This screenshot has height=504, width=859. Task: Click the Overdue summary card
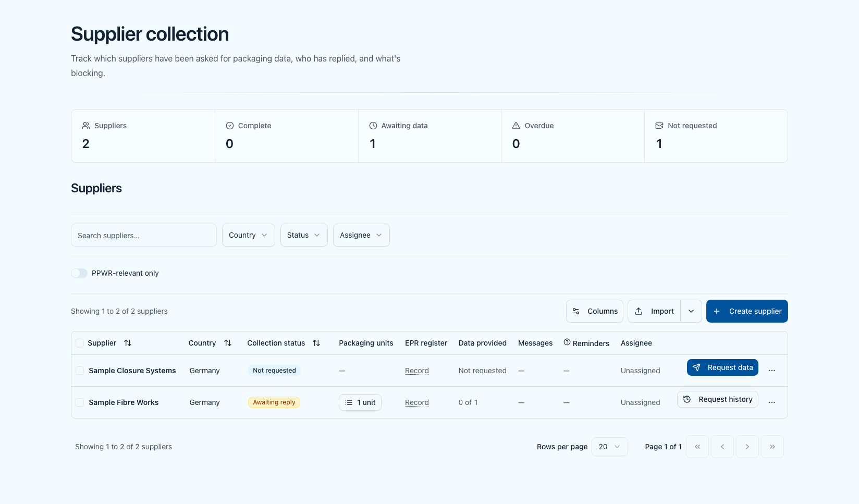point(573,136)
